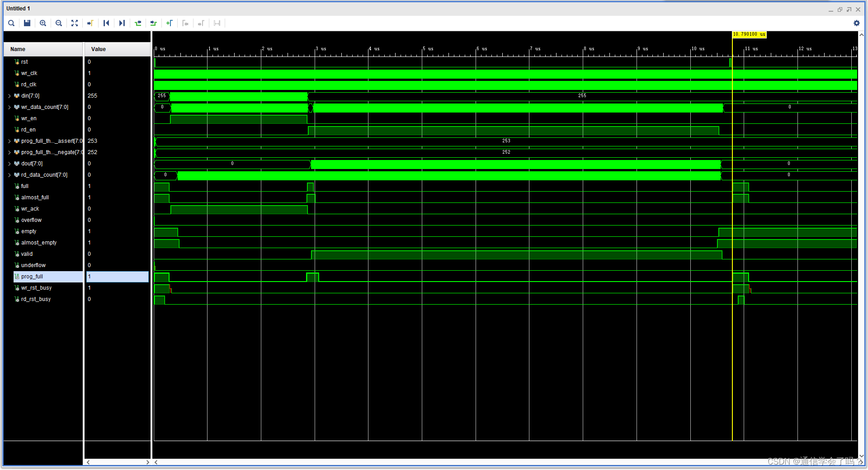Add a marker to the waveform

170,23
